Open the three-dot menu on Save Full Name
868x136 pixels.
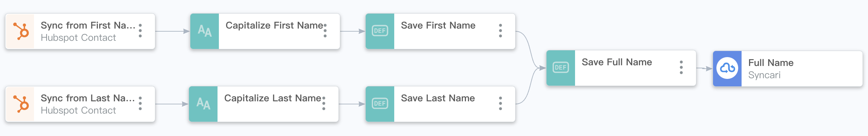pyautogui.click(x=681, y=67)
